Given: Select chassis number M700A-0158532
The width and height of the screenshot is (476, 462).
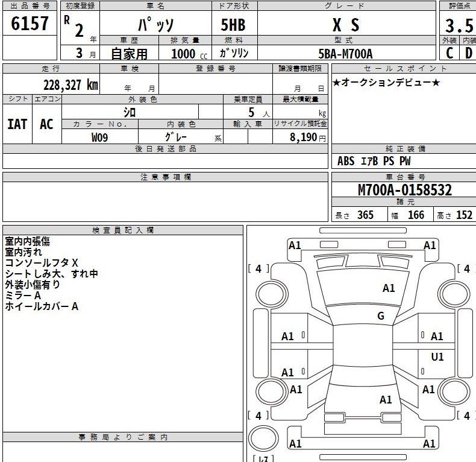Looking at the screenshot, I should click(405, 190).
